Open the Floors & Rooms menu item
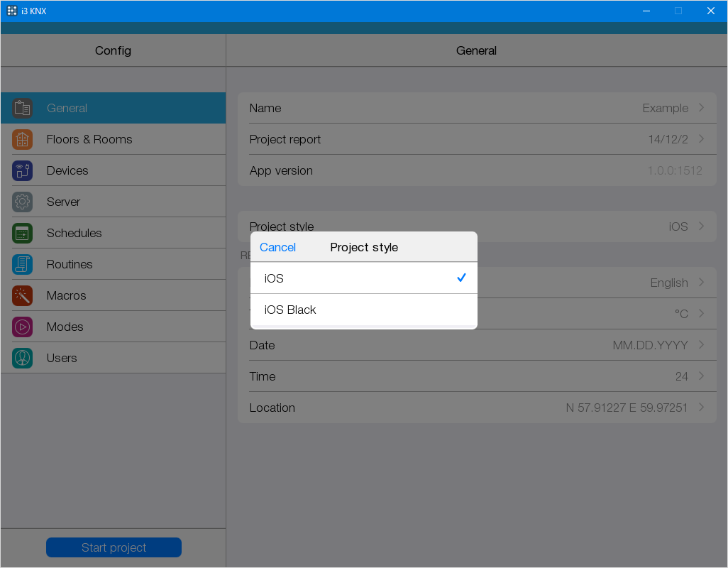728x568 pixels. [x=89, y=139]
